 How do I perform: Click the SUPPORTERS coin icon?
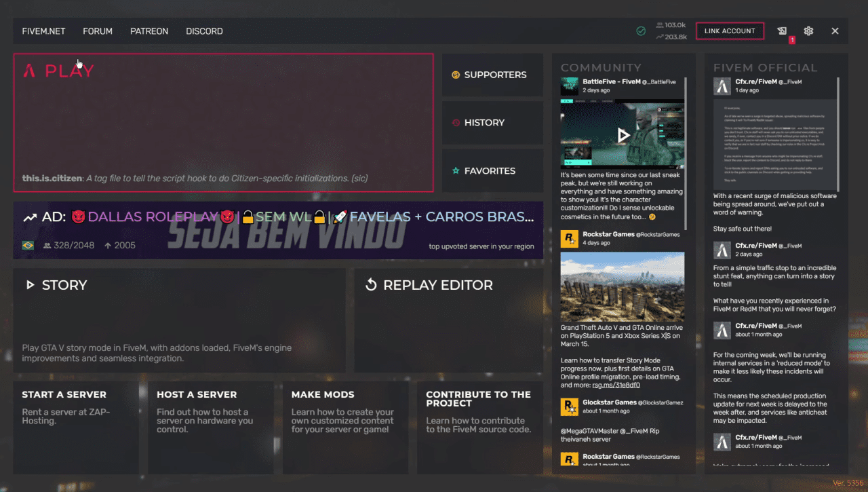tap(456, 75)
